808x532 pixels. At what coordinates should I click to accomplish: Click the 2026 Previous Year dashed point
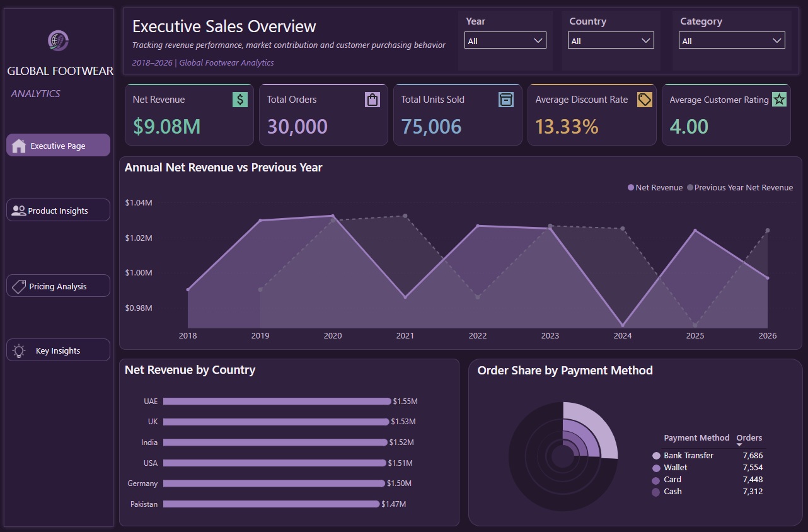click(768, 230)
